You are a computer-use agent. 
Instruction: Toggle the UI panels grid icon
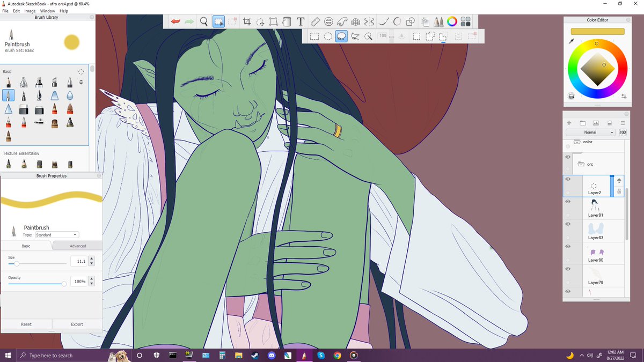[x=465, y=22]
